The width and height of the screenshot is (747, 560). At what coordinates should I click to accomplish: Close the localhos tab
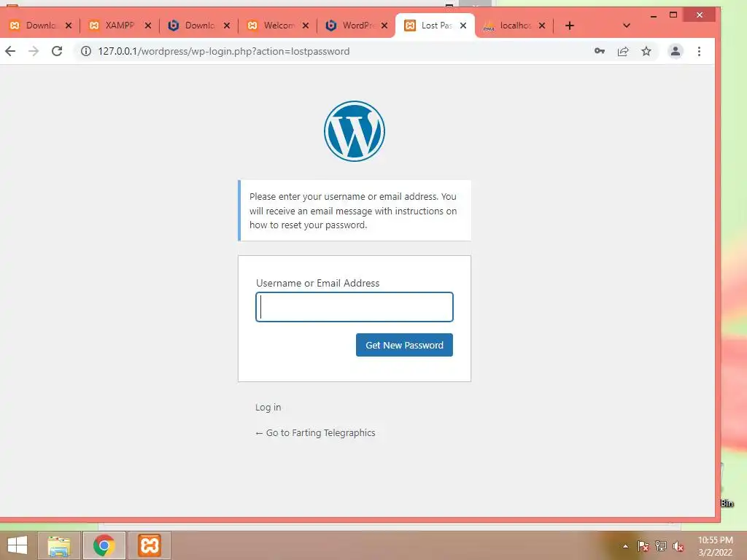point(542,26)
